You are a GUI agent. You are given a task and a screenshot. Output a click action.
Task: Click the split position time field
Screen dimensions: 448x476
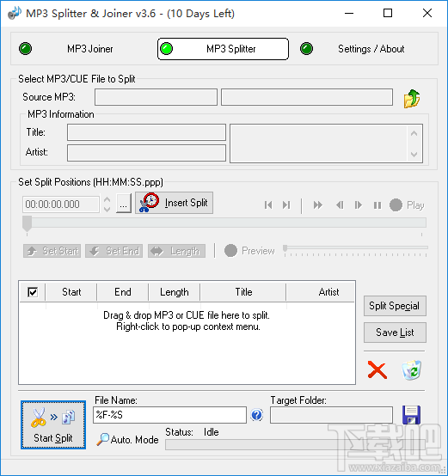click(x=61, y=204)
